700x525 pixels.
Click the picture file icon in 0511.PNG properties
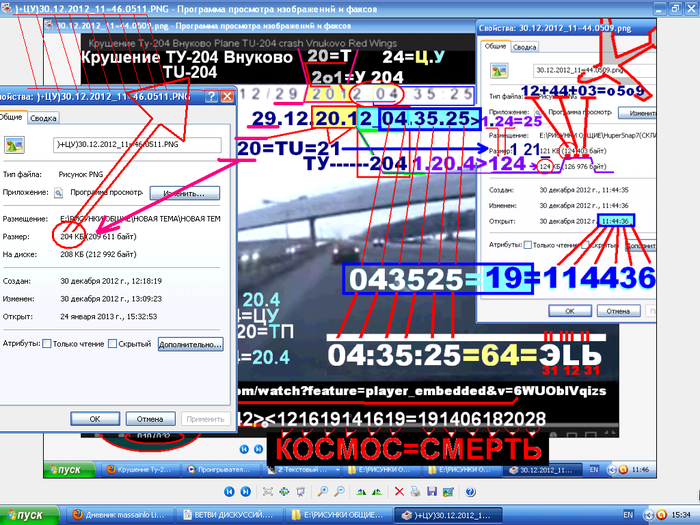14,145
